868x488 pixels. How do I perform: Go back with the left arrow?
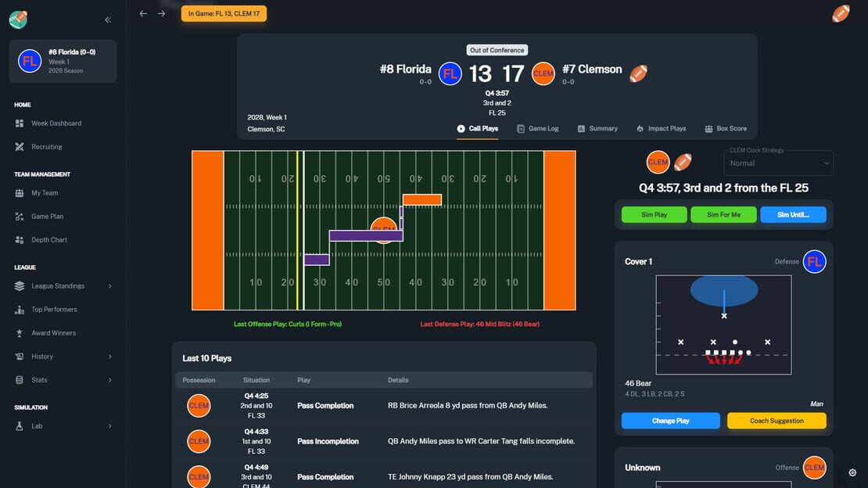(x=143, y=13)
